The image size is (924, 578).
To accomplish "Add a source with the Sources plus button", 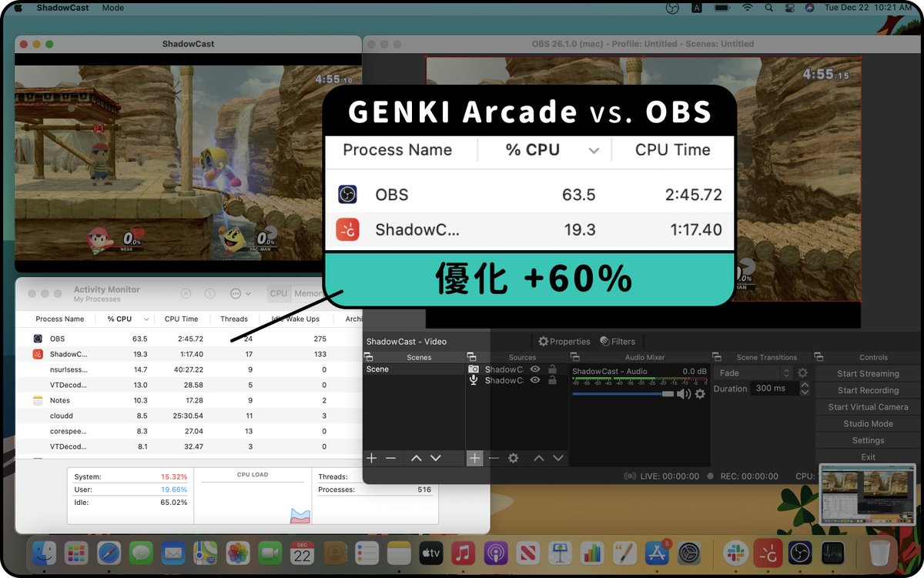I will point(474,458).
